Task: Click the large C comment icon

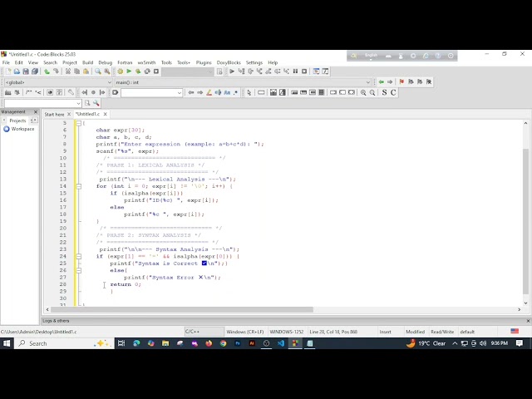Action: click(393, 92)
